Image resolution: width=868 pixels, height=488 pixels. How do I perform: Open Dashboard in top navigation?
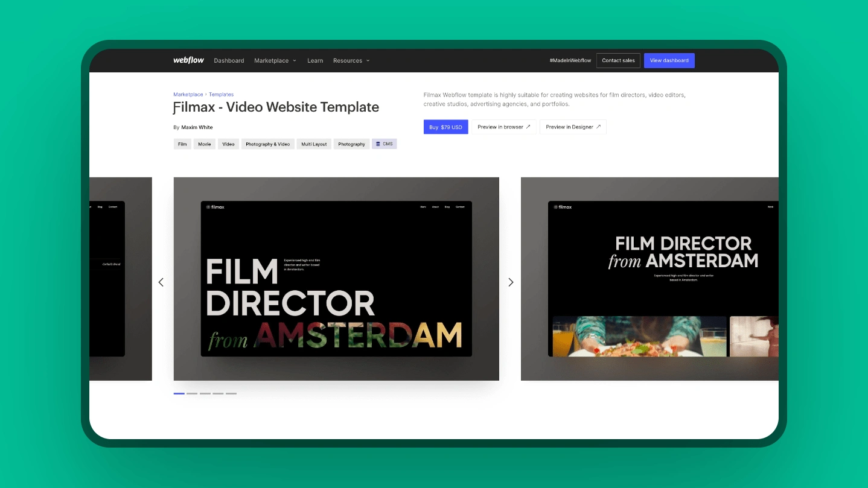click(229, 61)
